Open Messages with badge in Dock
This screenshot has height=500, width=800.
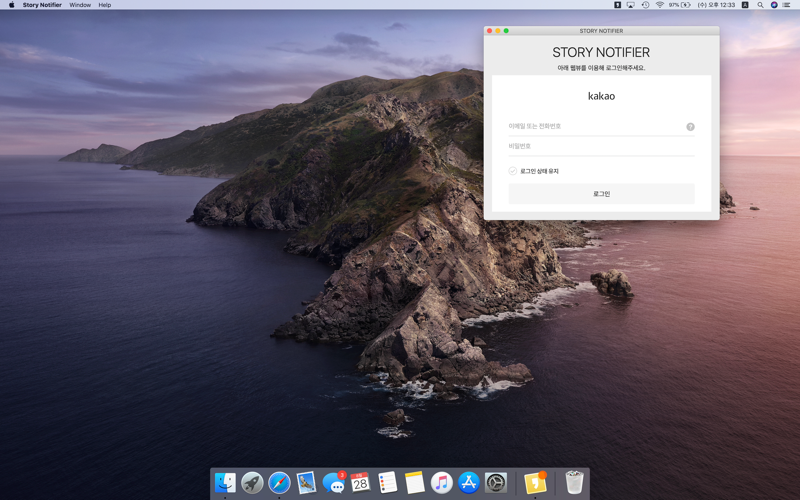coord(334,482)
